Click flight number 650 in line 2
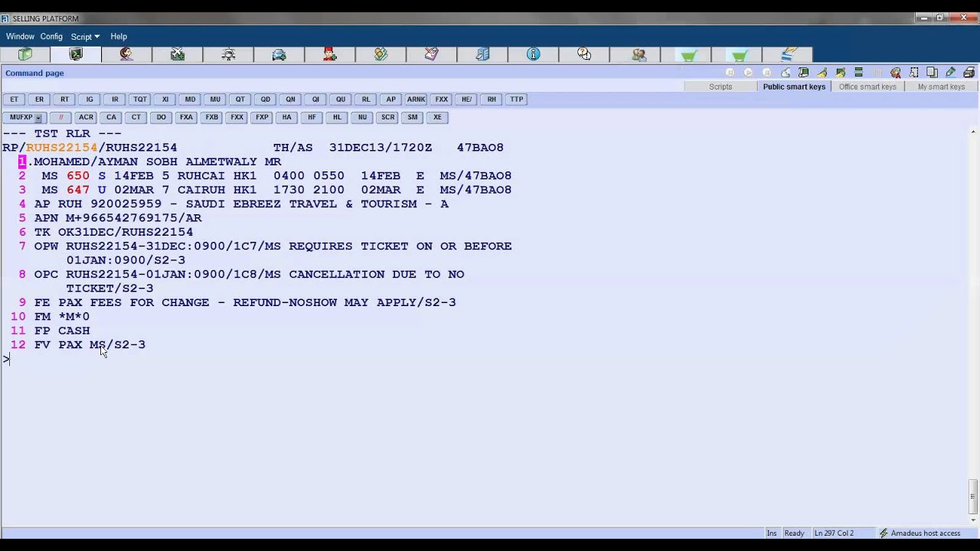This screenshot has height=551, width=980. click(78, 176)
